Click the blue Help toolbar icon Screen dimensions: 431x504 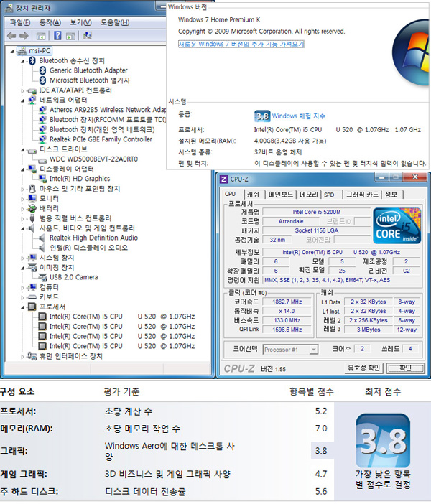coord(57,36)
